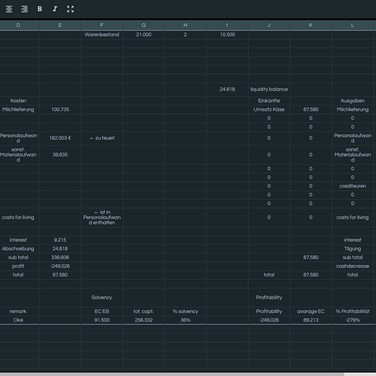Click the 9.215 interest value
The width and height of the screenshot is (376, 376).
(60, 240)
